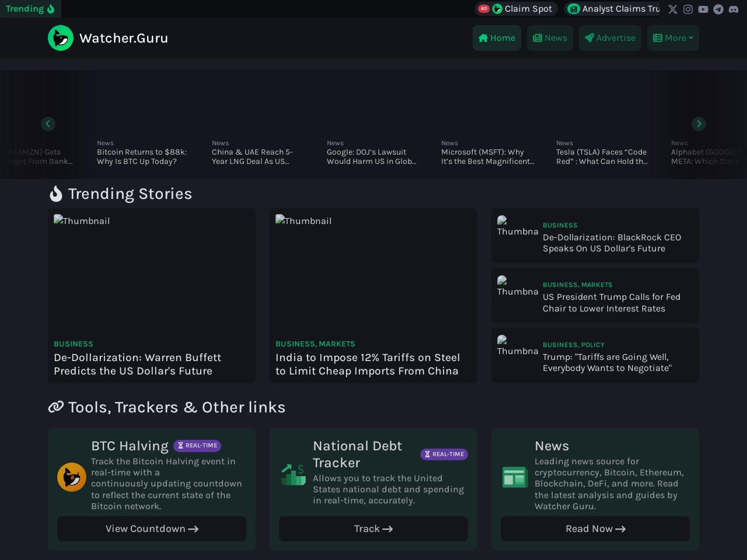Click the National Debt Tracker chart icon
Image resolution: width=747 pixels, height=560 pixels.
coord(294,474)
